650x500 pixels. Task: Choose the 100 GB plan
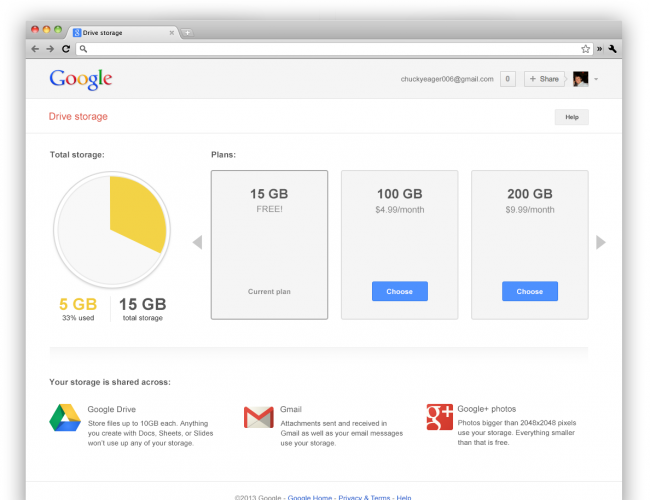tap(400, 291)
